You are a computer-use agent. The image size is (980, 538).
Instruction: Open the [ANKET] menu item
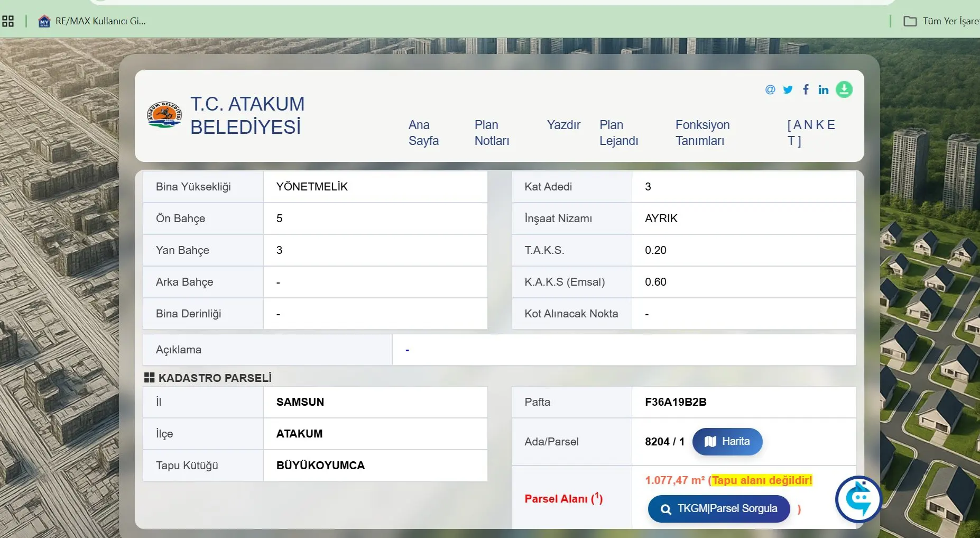(x=811, y=133)
